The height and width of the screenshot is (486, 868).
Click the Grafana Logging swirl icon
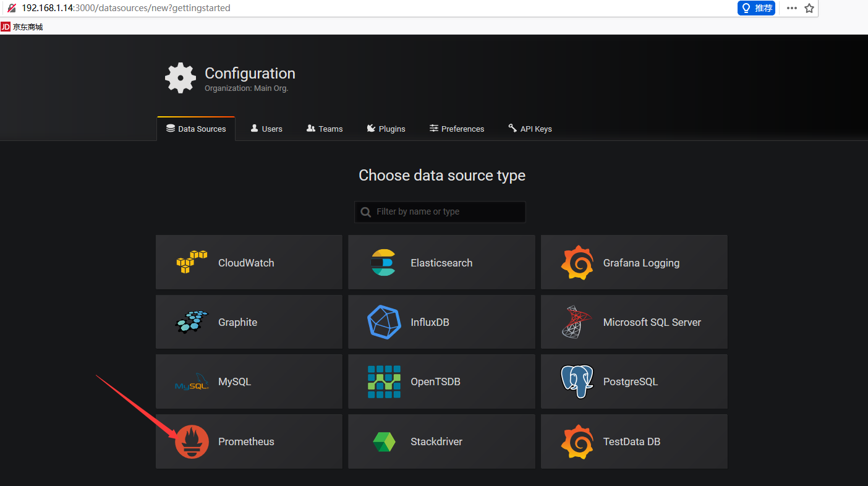pyautogui.click(x=577, y=263)
